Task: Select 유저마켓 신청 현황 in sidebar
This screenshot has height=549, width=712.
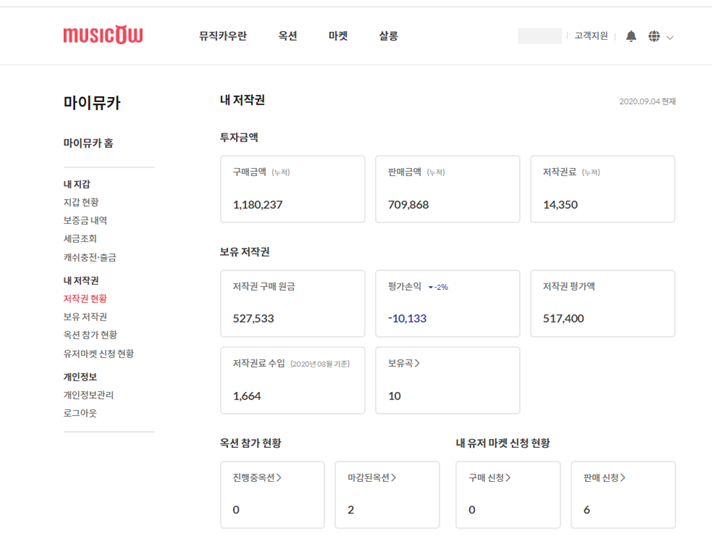Action: click(99, 354)
